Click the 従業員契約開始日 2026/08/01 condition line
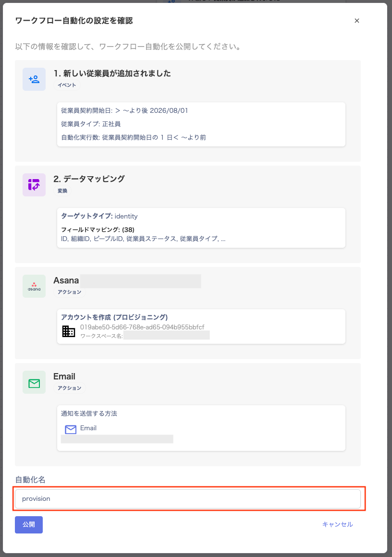 pyautogui.click(x=124, y=110)
